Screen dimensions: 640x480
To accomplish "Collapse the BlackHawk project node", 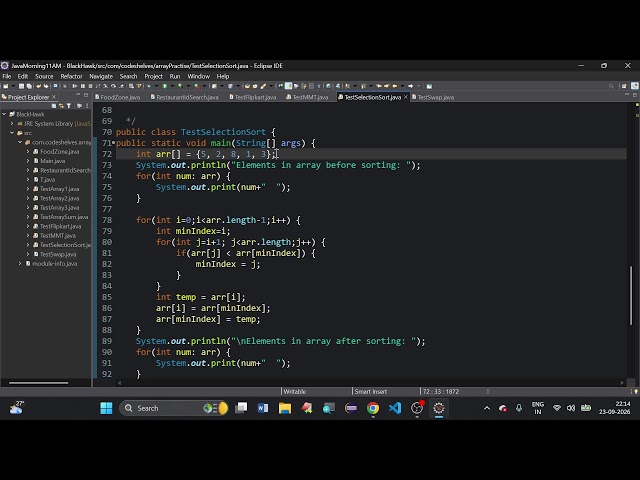I will tap(4, 114).
